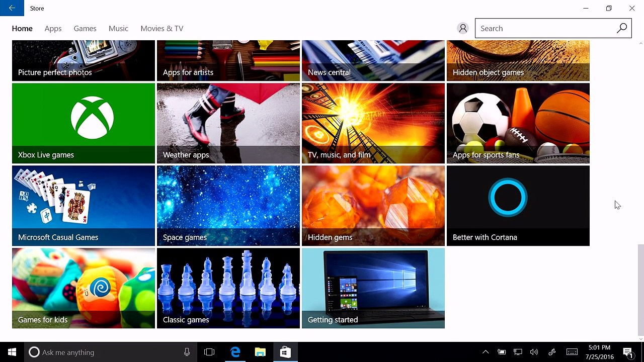This screenshot has width=644, height=362.
Task: Activate Cortana microphone in taskbar
Action: (187, 352)
